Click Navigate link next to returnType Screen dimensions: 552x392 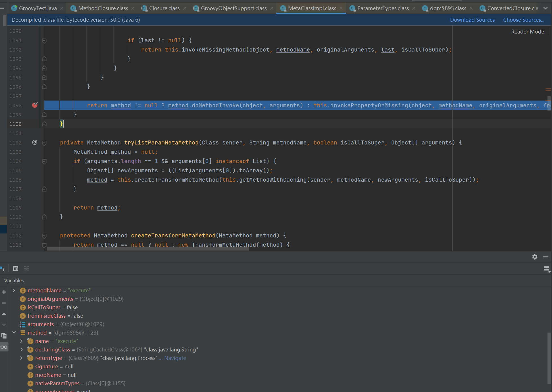pyautogui.click(x=175, y=358)
